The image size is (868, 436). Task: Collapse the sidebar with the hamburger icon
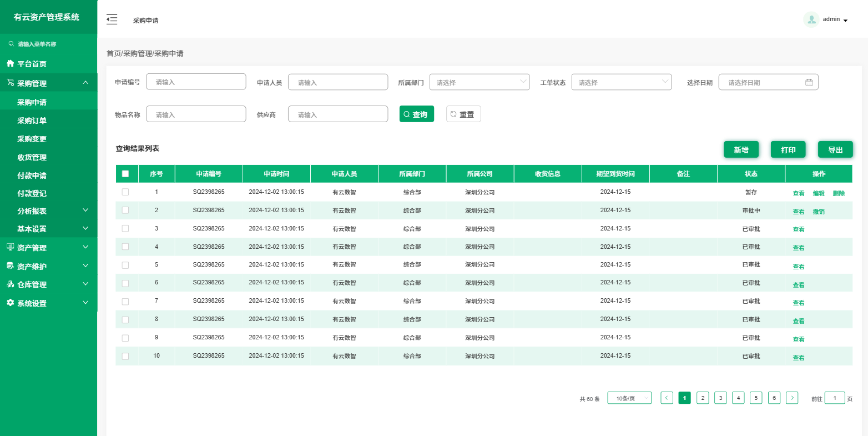coord(112,19)
